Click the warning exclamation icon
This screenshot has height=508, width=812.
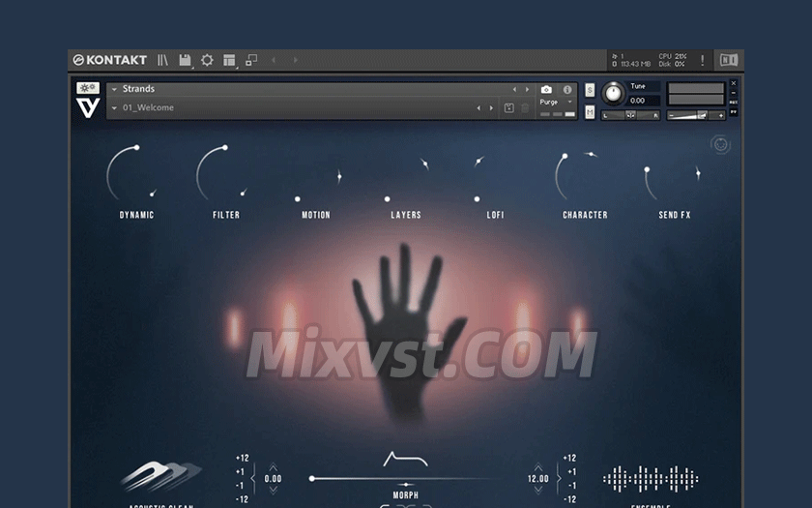(702, 60)
